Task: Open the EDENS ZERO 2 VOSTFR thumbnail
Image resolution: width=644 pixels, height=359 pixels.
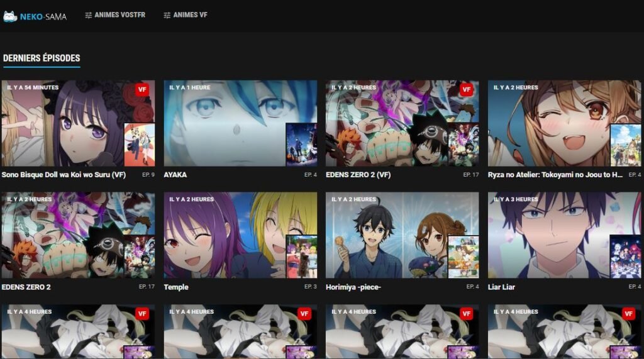Action: click(78, 235)
